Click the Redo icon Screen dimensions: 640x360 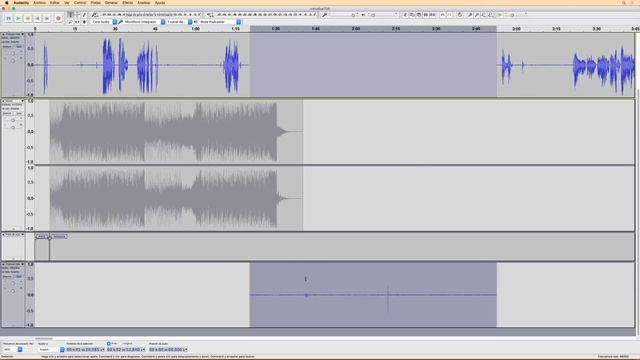(449, 15)
